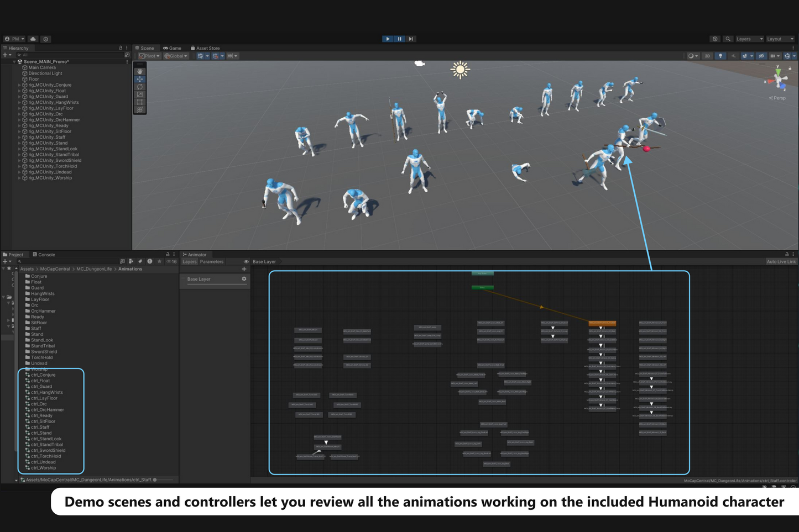Image resolution: width=799 pixels, height=532 pixels.
Task: Open the Layout dropdown
Action: pyautogui.click(x=780, y=39)
